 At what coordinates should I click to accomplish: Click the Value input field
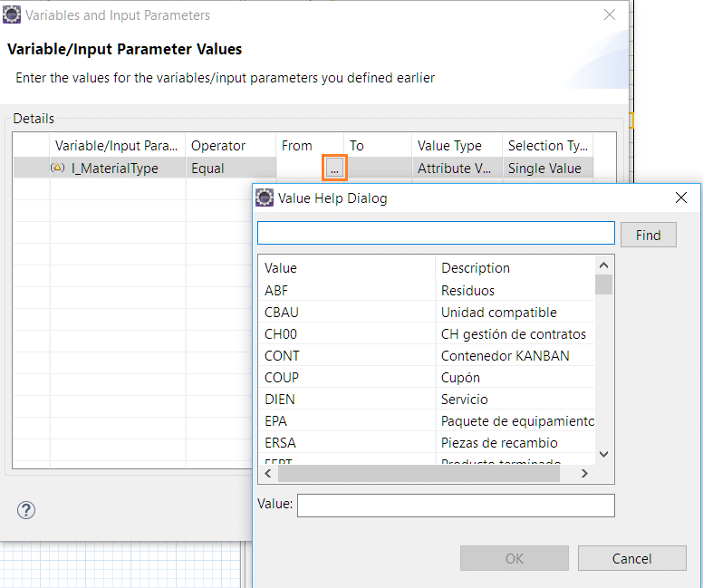(x=456, y=505)
